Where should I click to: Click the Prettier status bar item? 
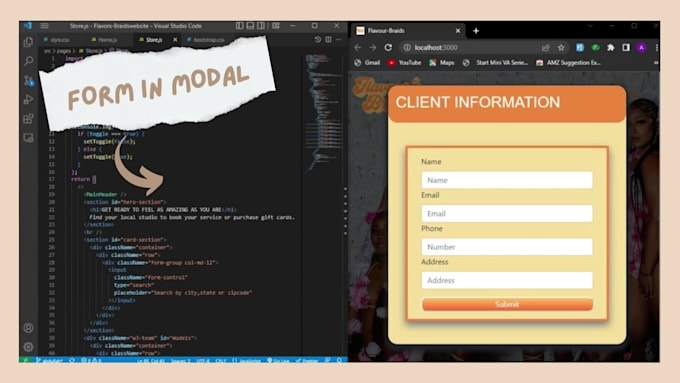(307, 360)
